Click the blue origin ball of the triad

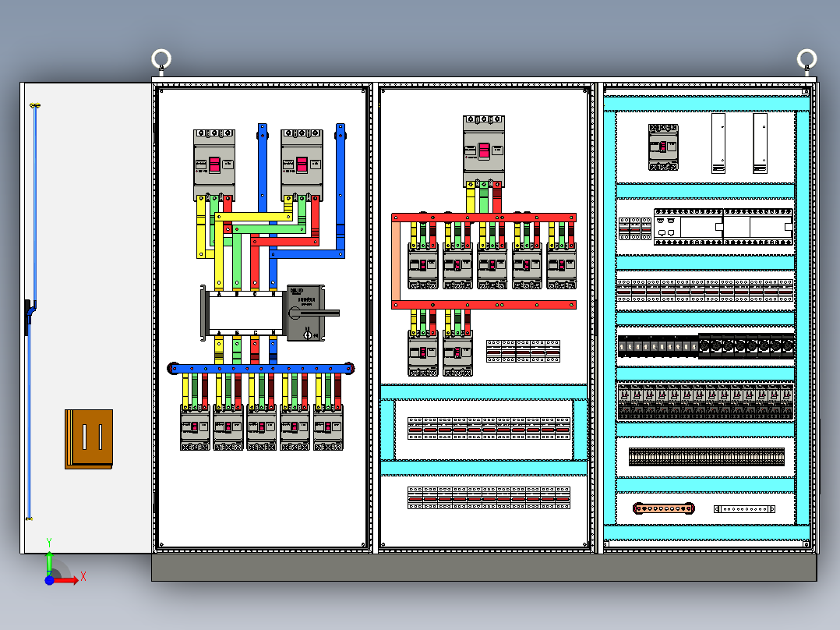point(49,580)
